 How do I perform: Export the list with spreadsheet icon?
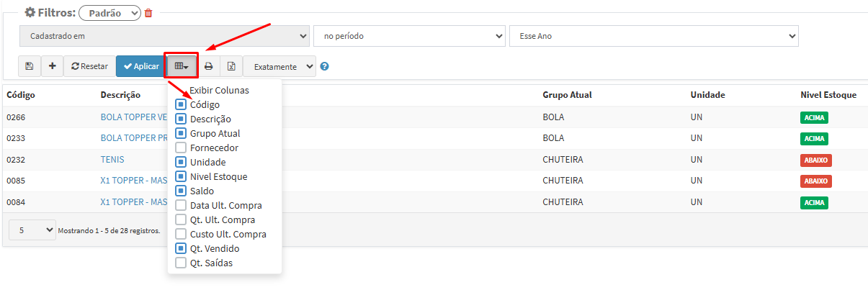[x=231, y=66]
